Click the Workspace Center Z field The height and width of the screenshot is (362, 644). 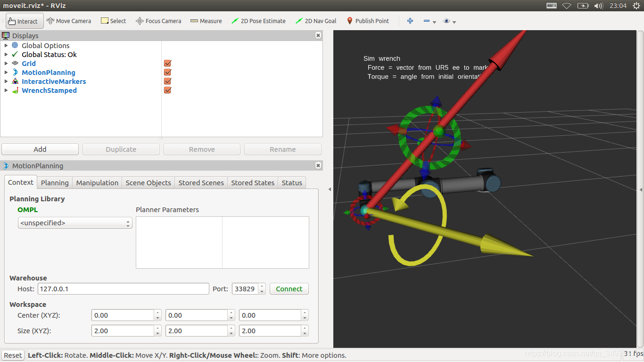[x=270, y=315]
